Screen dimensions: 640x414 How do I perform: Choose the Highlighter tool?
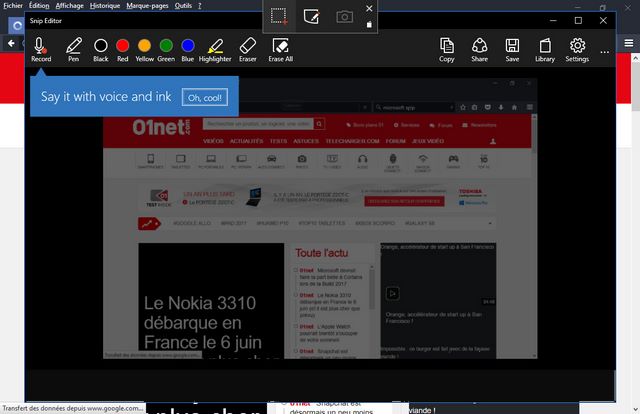(214, 48)
